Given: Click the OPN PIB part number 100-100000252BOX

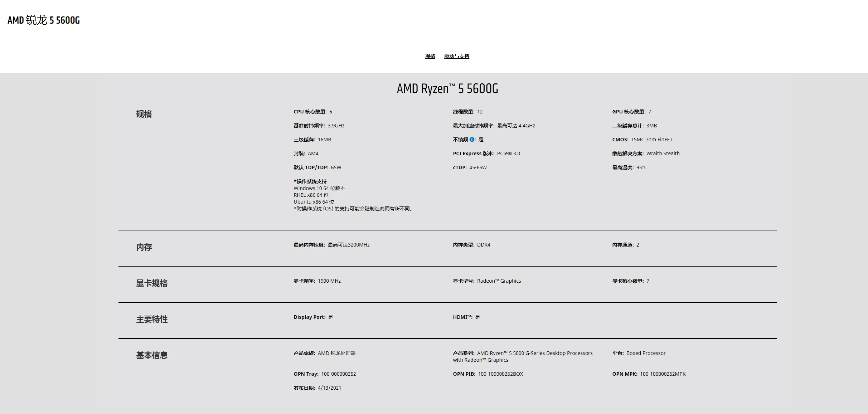Looking at the screenshot, I should pyautogui.click(x=500, y=374).
